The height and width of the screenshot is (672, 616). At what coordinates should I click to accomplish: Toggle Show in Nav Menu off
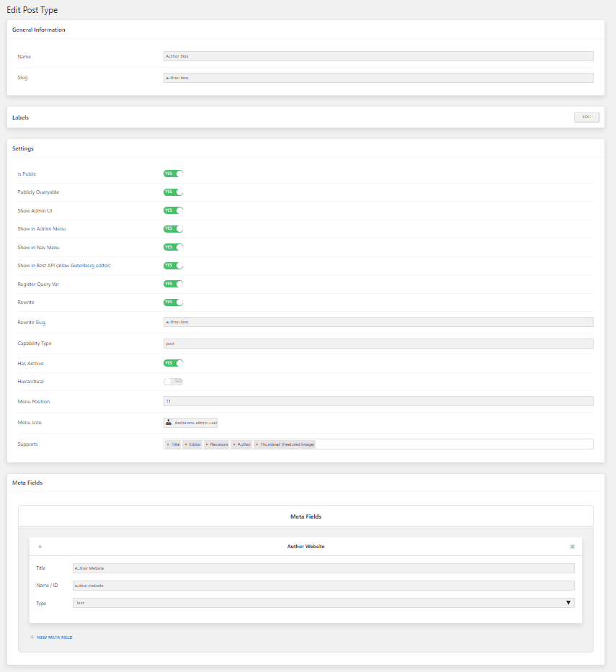(174, 247)
